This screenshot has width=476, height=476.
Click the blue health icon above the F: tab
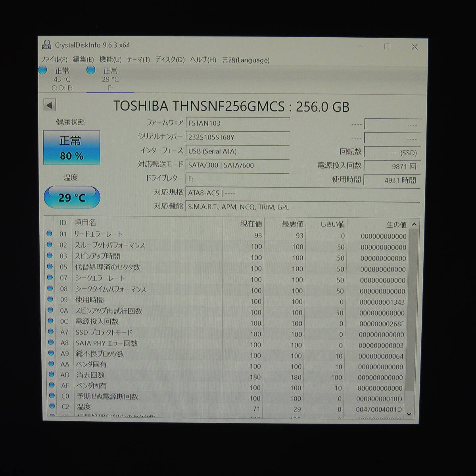91,71
